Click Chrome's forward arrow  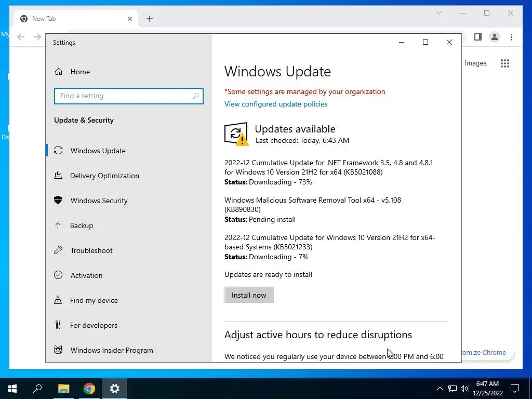coord(37,37)
